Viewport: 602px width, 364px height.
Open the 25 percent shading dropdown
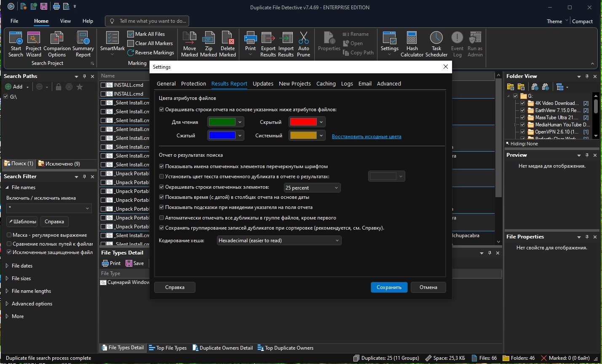point(312,188)
